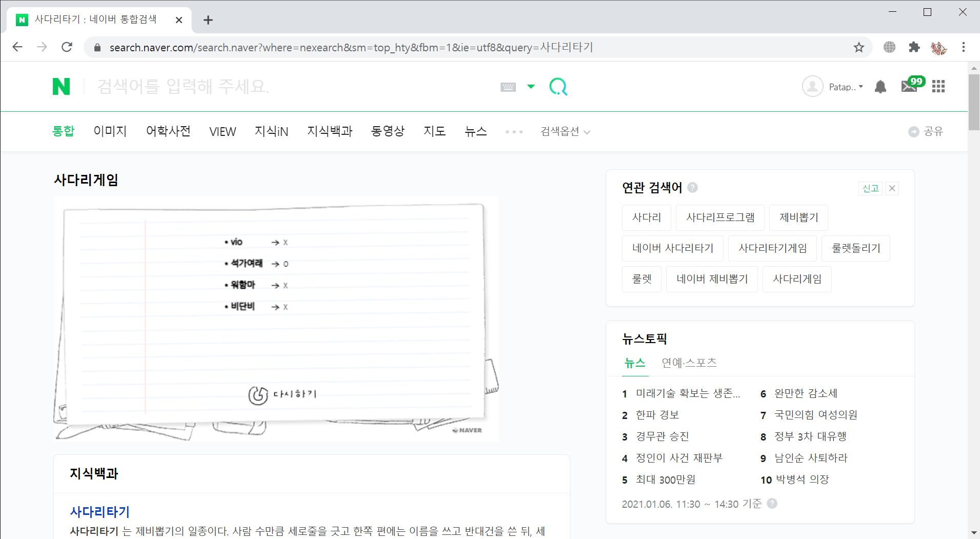Open the 사다리타기 encyclopedia link

click(99, 512)
